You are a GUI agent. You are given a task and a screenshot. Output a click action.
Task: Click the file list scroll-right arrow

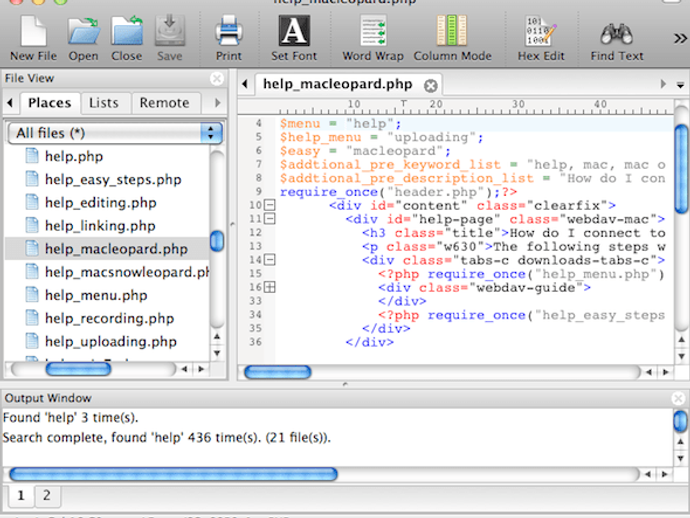click(201, 369)
